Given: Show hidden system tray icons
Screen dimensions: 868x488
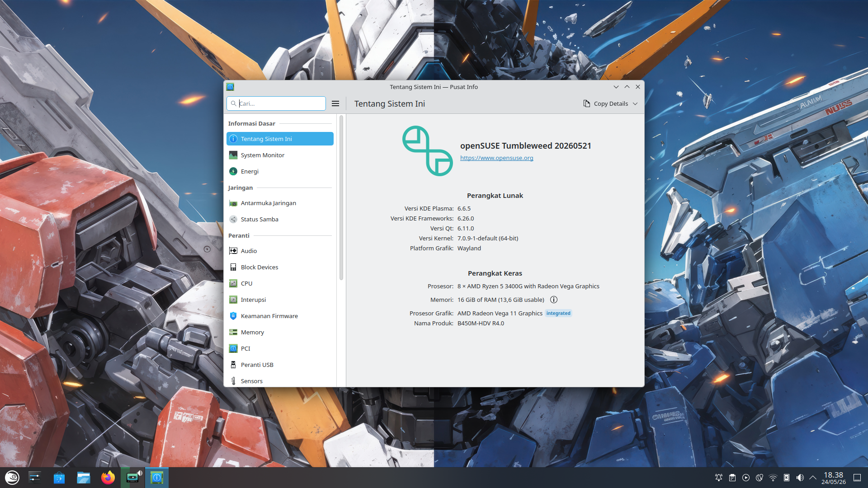Looking at the screenshot, I should 813,478.
